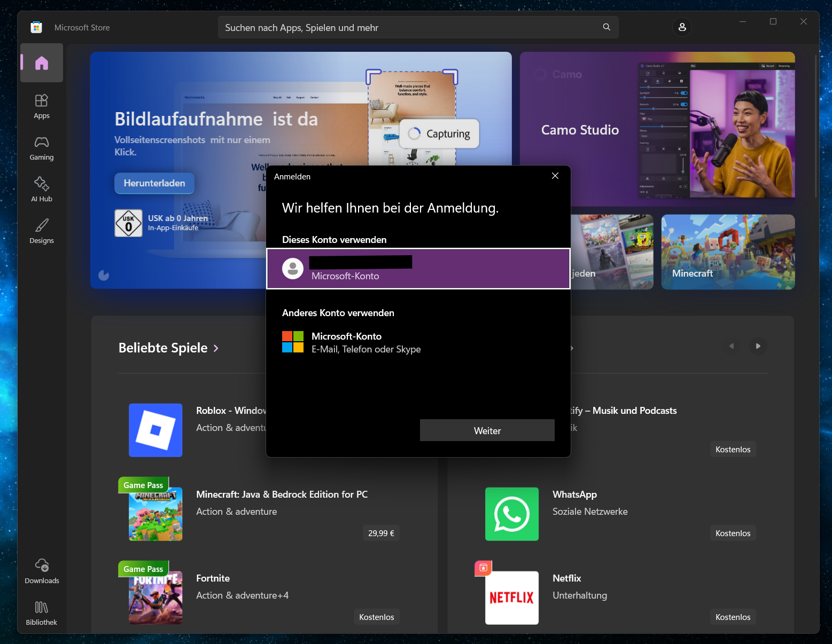Open the Home page in sidebar
The image size is (832, 644).
[x=42, y=63]
